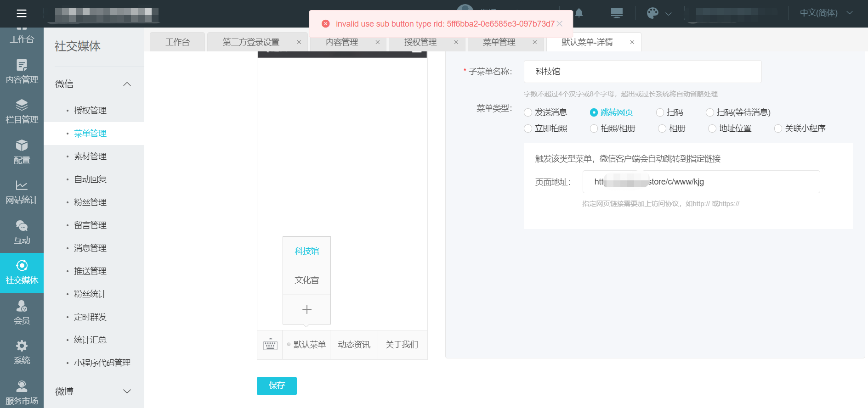Open 中文(简体) language dropdown
The image size is (868, 408).
point(826,13)
